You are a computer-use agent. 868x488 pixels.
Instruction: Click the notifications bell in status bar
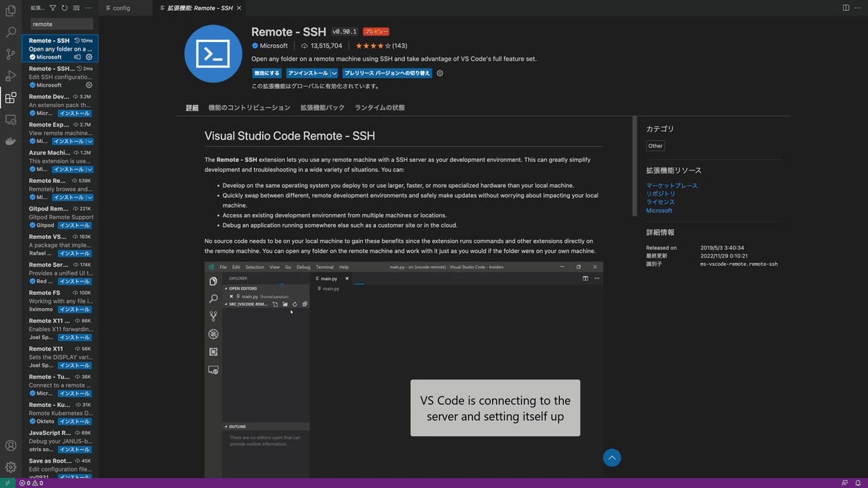tap(859, 483)
